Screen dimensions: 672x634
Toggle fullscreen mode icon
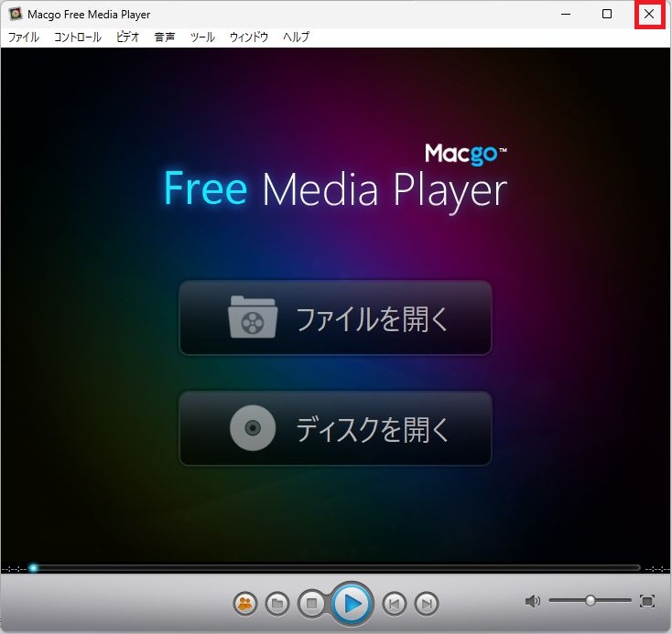pyautogui.click(x=647, y=601)
